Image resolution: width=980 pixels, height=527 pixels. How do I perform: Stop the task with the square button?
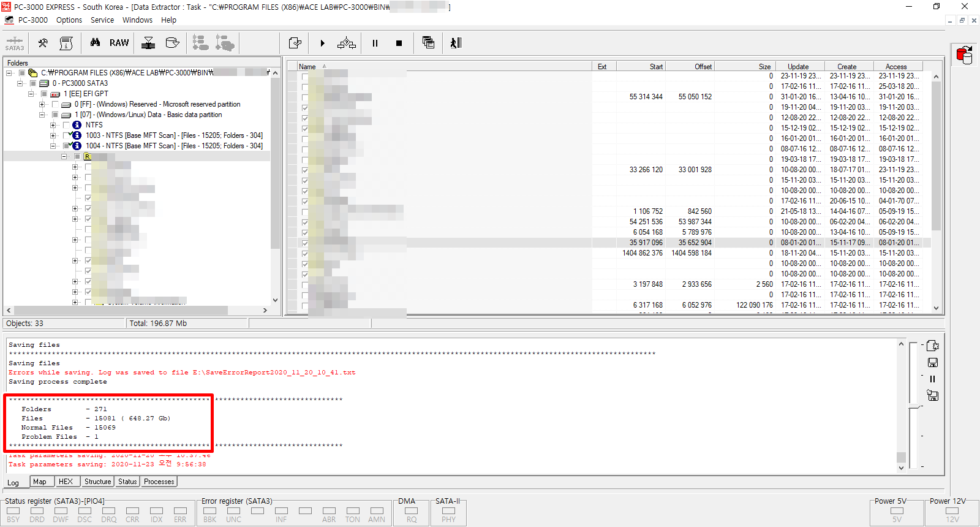click(x=399, y=43)
